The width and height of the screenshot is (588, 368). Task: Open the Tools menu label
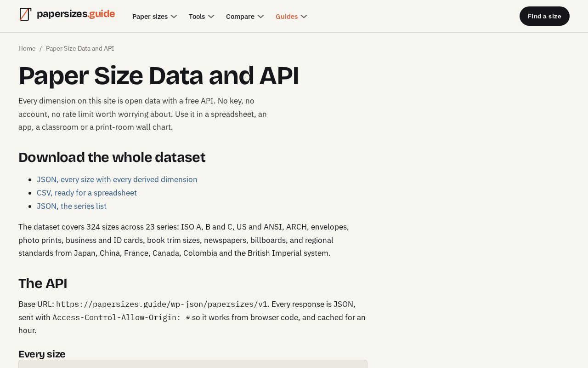[x=197, y=17]
